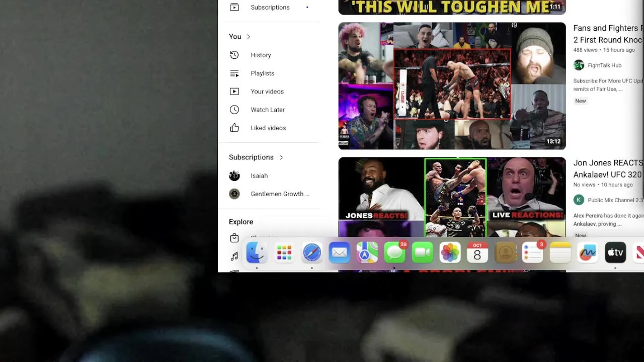Open the Jon Jones REACTS video thumbnail

[x=452, y=197]
